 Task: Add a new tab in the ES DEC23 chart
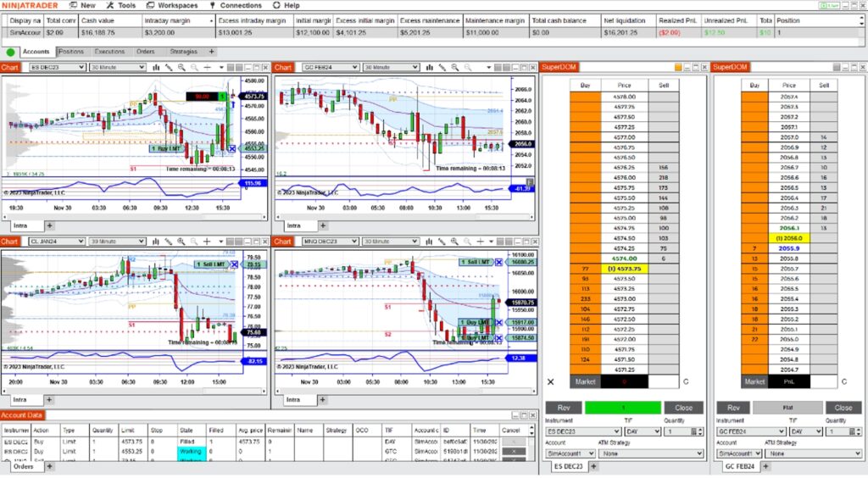coord(49,225)
